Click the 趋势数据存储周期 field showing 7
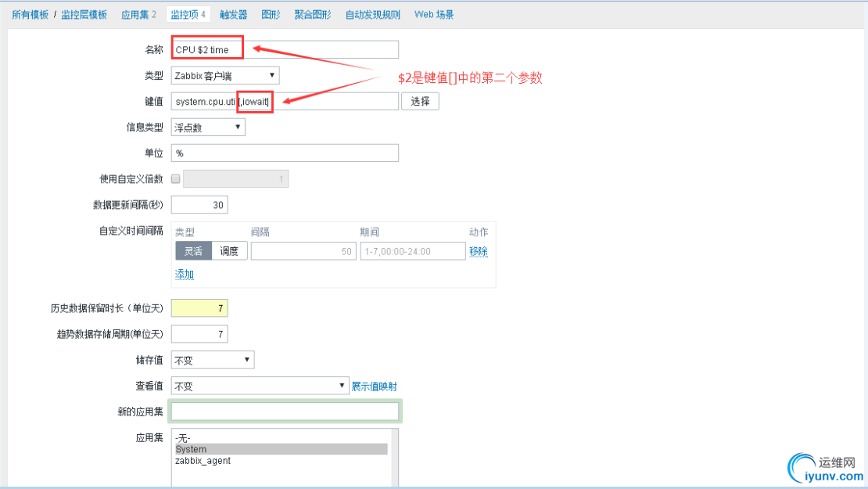 click(x=199, y=334)
